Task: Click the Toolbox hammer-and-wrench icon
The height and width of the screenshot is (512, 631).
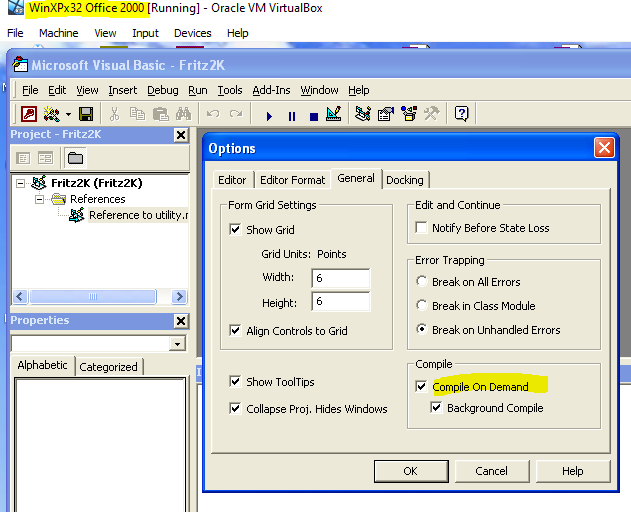Action: pyautogui.click(x=432, y=114)
